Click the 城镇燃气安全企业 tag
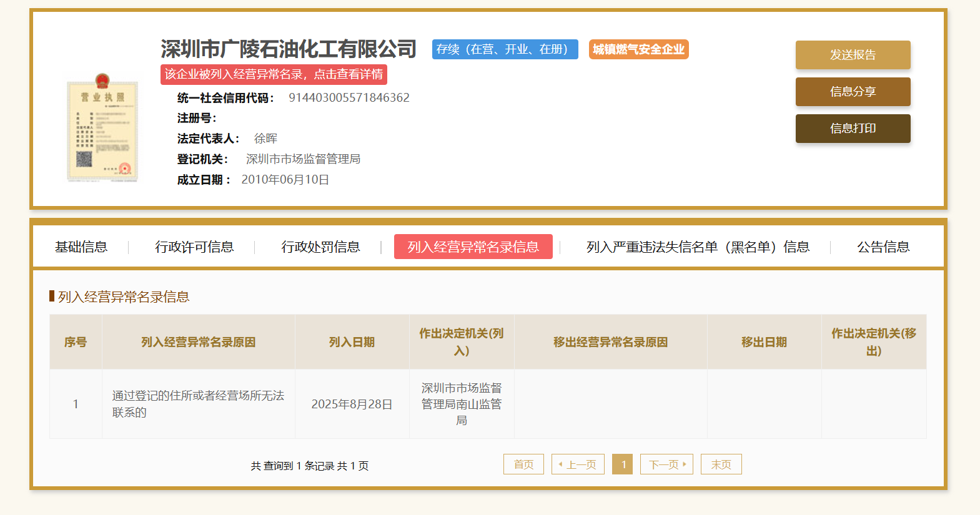 [x=638, y=49]
